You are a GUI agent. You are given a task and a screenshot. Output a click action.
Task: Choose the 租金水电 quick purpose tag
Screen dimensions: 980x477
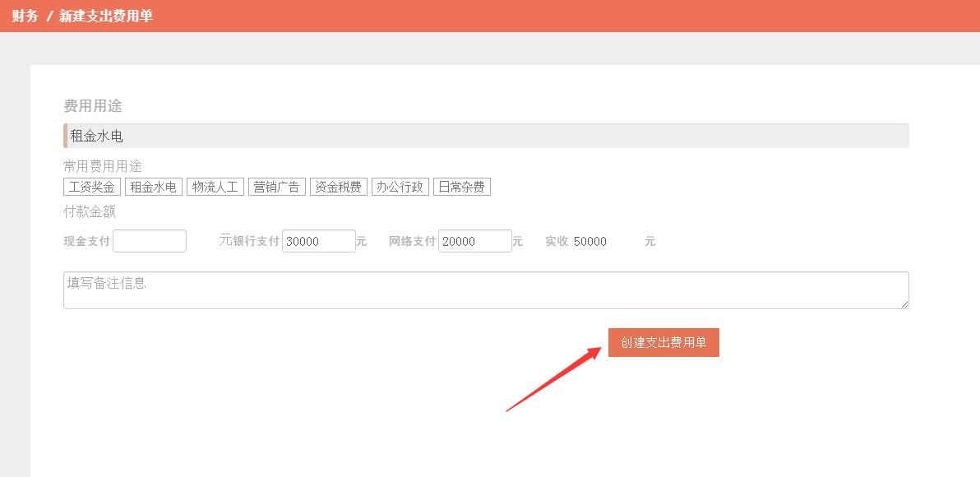tap(154, 187)
